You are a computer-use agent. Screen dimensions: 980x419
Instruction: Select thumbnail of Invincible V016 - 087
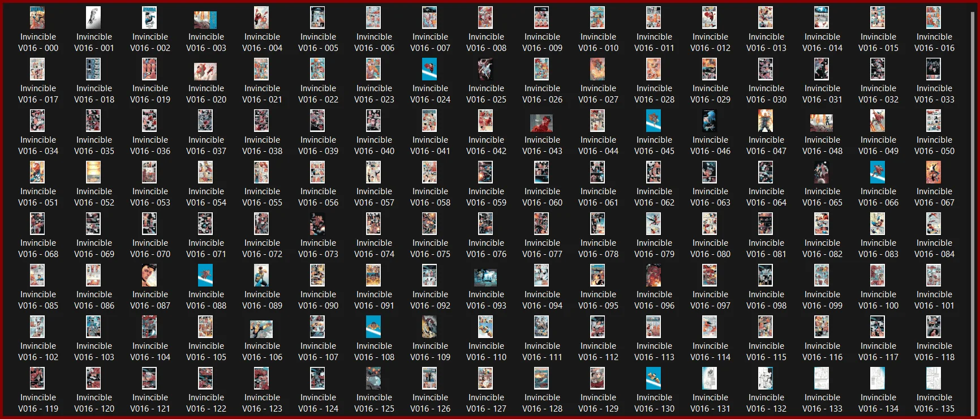(x=149, y=276)
